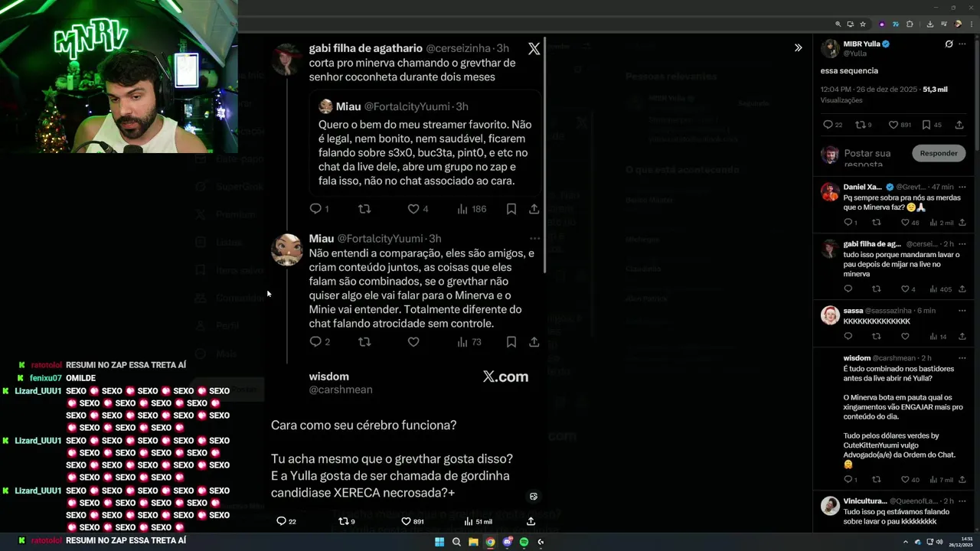Open view stats showing 73
Viewport: 980px width, 551px height.
click(x=469, y=342)
